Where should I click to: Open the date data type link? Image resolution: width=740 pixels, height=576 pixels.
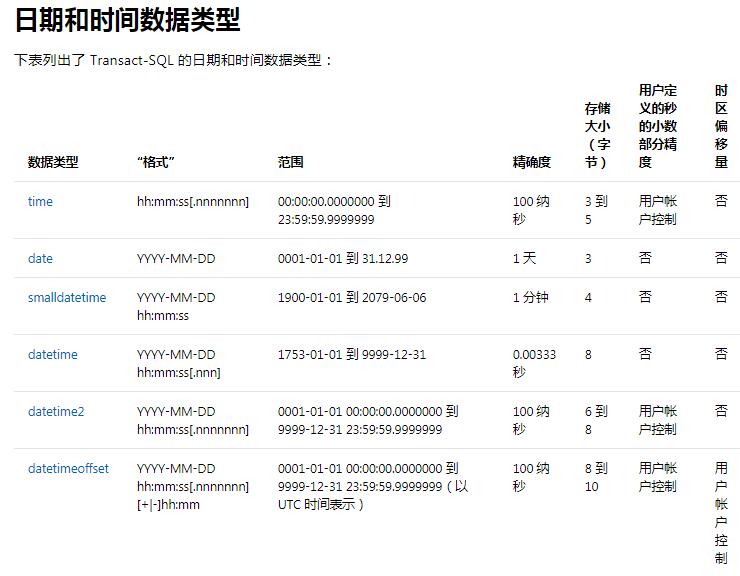pos(40,259)
